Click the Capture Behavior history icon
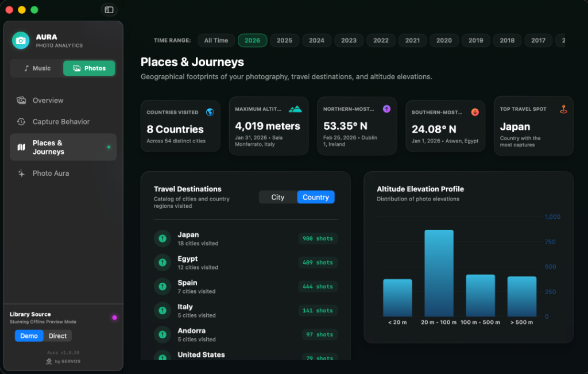Viewport: 588px width, 374px height. (21, 122)
